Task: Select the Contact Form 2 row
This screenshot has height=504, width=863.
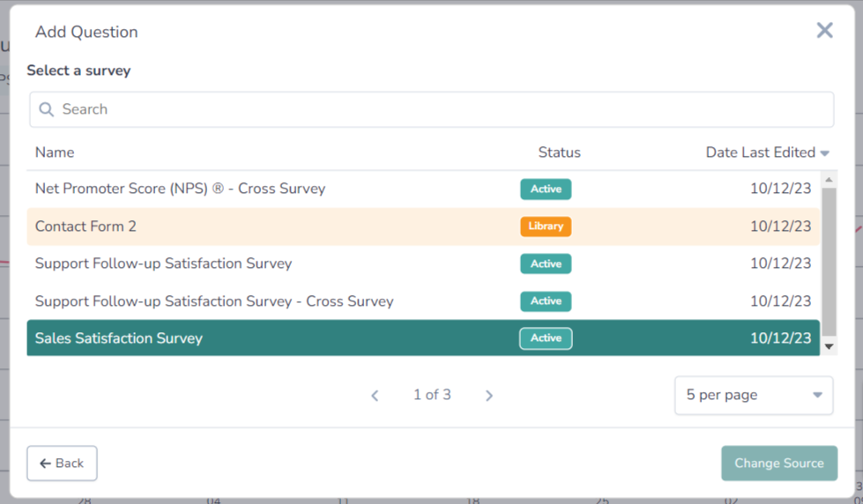Action: (x=423, y=226)
